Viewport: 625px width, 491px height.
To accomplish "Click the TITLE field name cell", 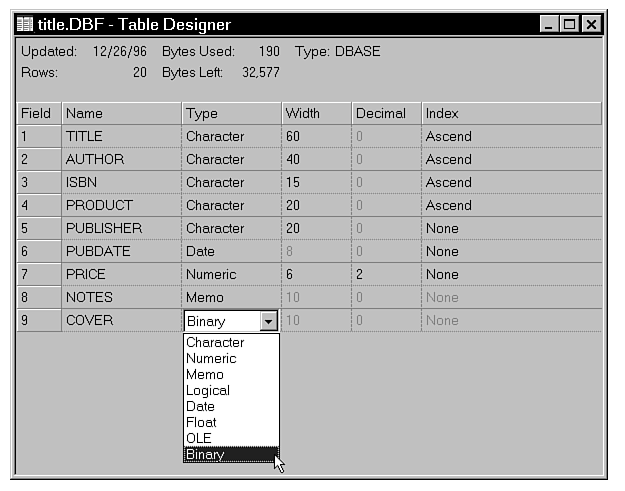I will point(121,137).
